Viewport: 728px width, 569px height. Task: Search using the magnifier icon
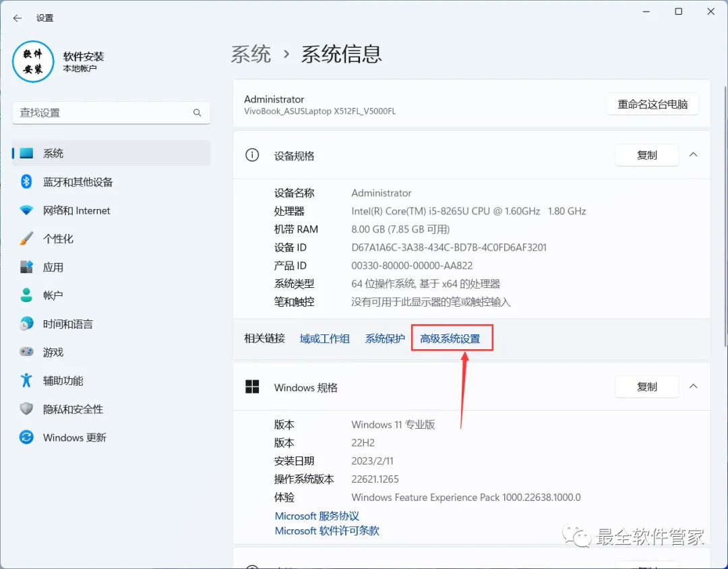click(198, 113)
